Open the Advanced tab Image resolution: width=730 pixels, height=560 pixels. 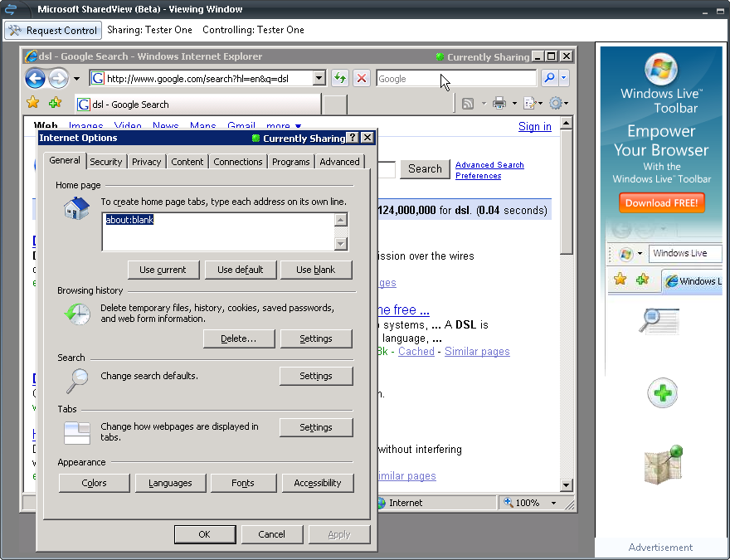[339, 162]
